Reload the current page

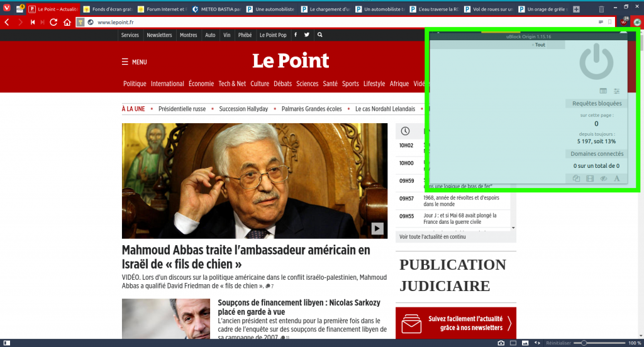coord(53,22)
